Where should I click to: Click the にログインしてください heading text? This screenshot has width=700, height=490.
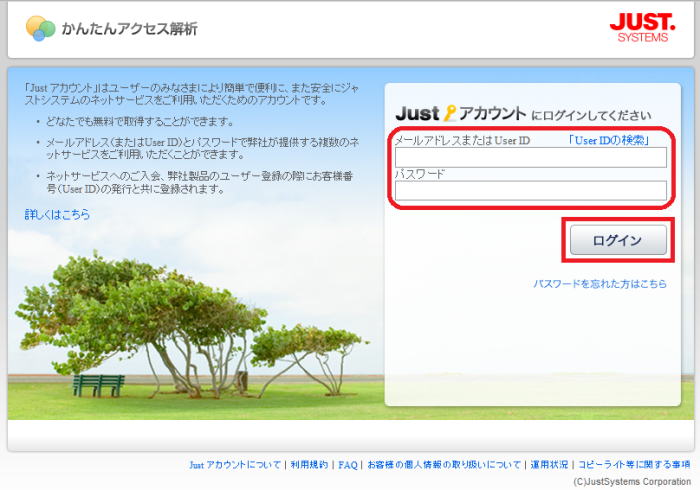(x=591, y=116)
